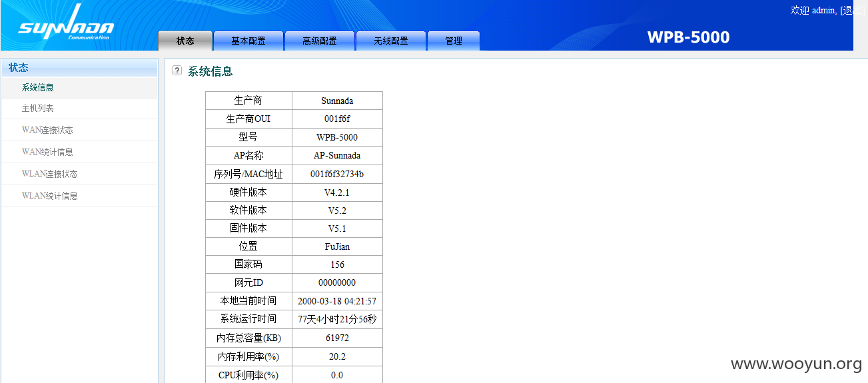The height and width of the screenshot is (383, 868).
Task: Select the 管理 tab
Action: point(453,41)
